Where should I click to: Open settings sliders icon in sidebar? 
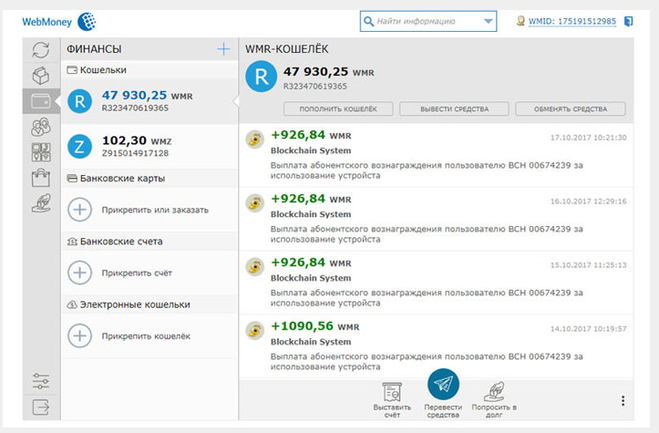41,381
